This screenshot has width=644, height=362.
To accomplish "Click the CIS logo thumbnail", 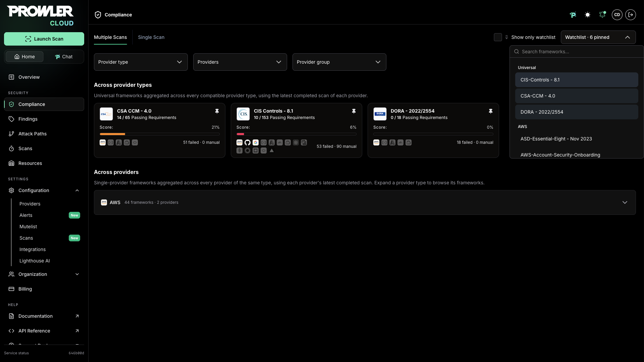I will click(243, 114).
